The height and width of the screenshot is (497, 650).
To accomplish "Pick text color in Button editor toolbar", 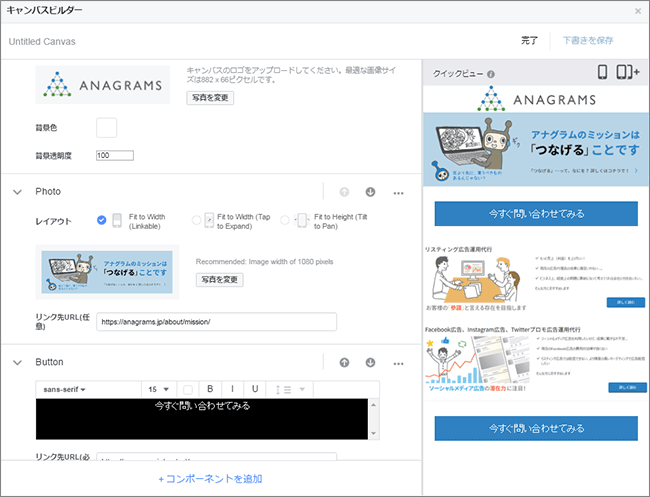I will 188,389.
